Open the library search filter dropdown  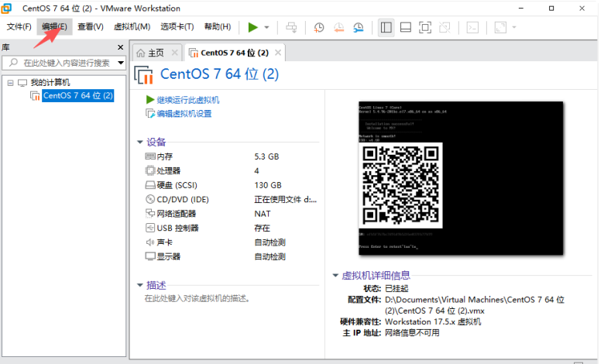(121, 63)
